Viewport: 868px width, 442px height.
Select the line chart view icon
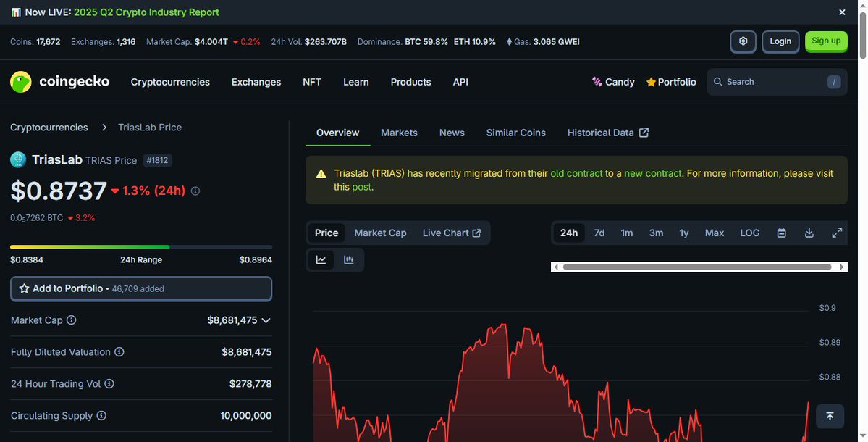(321, 260)
